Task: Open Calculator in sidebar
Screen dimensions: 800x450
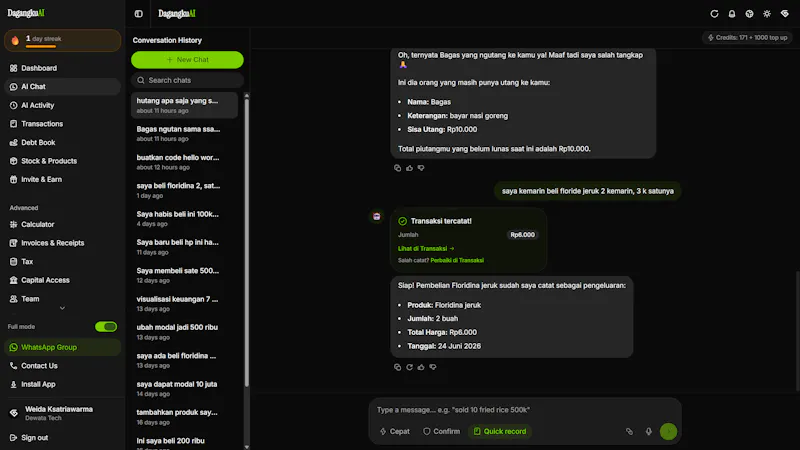Action: coord(62,224)
